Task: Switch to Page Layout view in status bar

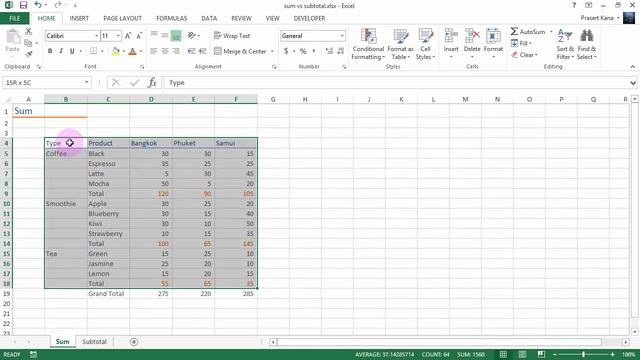Action: pyautogui.click(x=522, y=354)
